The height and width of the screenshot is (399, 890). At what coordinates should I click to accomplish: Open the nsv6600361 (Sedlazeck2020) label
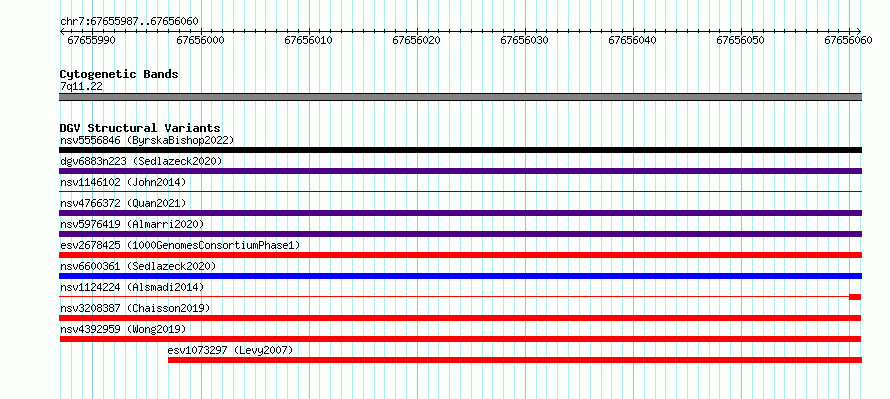click(x=138, y=266)
